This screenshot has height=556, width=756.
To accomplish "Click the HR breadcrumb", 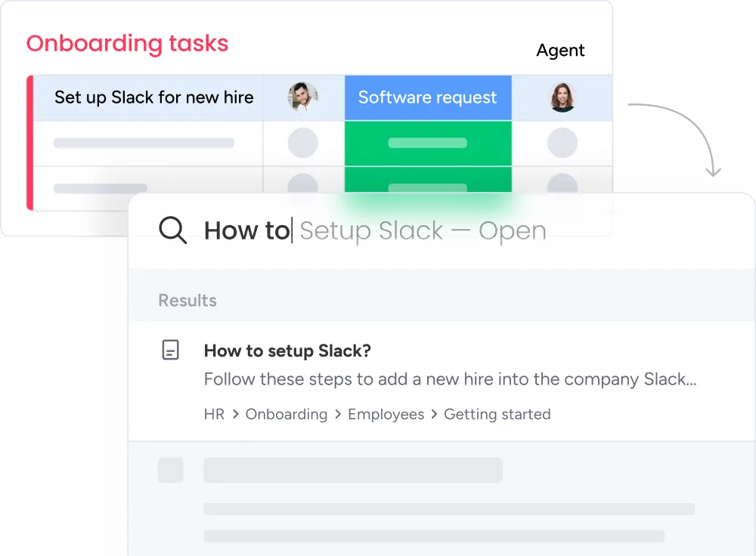I will (214, 414).
